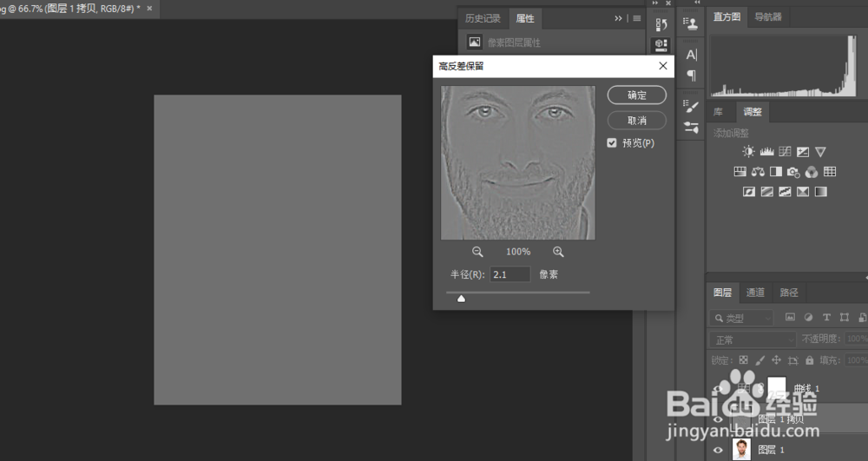This screenshot has width=868, height=461.
Task: Expand hidden tabs with >> arrows
Action: [618, 18]
